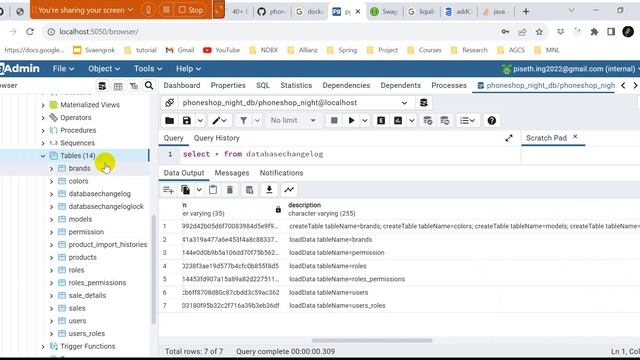This screenshot has height=360, width=640.
Task: Click the connection status link icon
Action: [169, 103]
